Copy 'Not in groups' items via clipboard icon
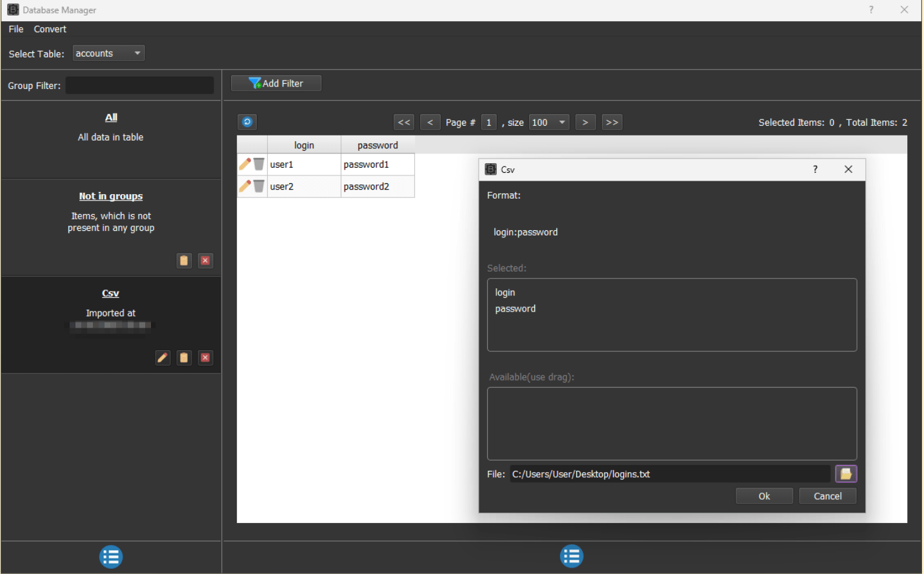924x574 pixels. pos(184,260)
